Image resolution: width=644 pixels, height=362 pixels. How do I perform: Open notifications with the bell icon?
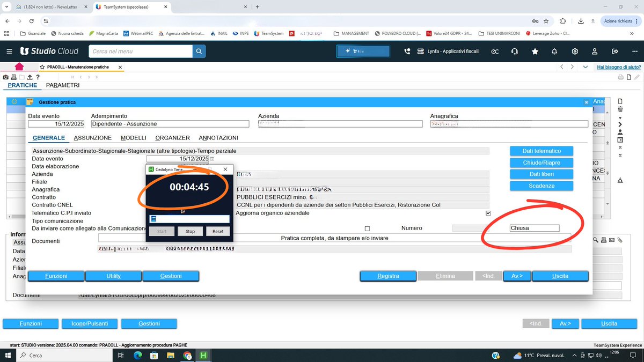554,51
